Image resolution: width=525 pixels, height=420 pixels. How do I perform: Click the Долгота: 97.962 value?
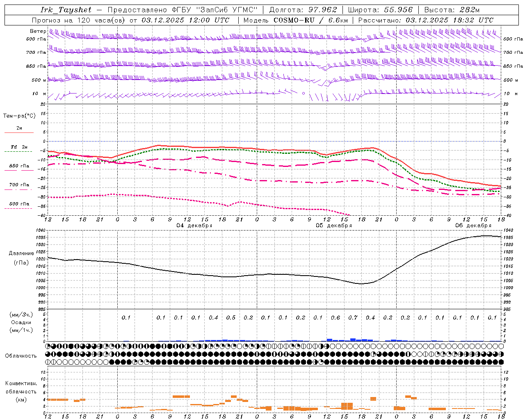[x=302, y=10]
